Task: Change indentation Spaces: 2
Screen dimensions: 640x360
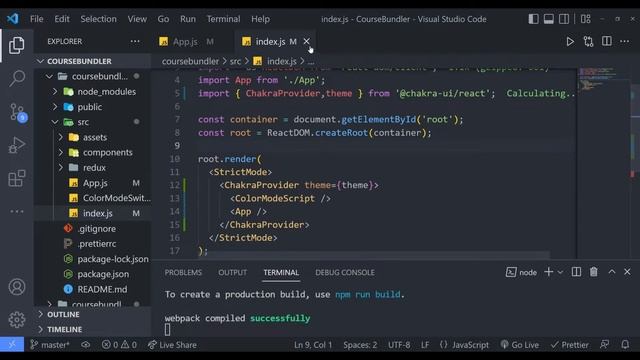Action: tap(360, 345)
